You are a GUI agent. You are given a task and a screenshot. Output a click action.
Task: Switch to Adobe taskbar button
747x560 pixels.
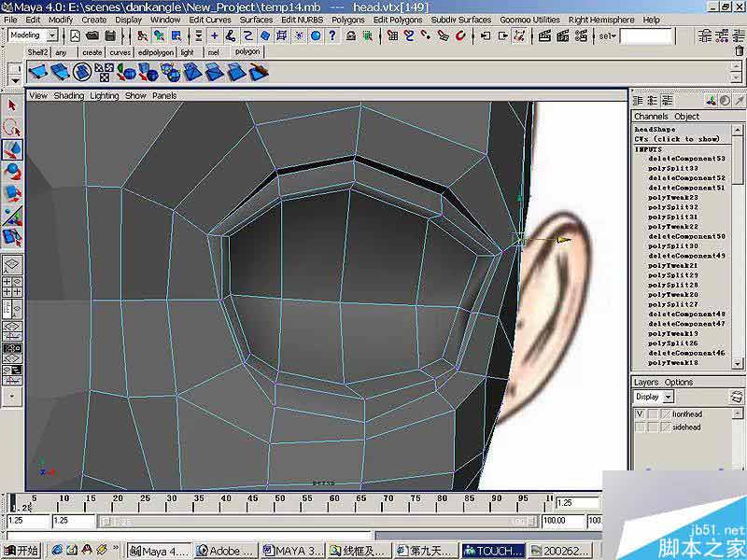coord(224,551)
